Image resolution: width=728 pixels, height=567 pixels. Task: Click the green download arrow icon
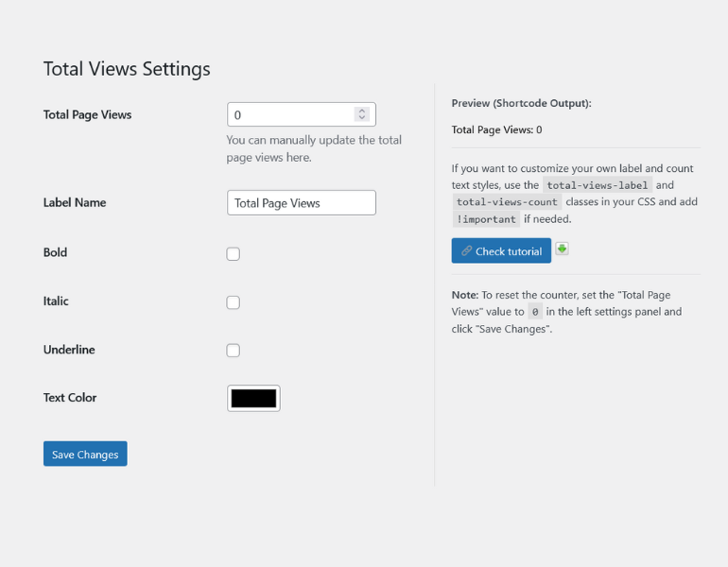pyautogui.click(x=562, y=249)
